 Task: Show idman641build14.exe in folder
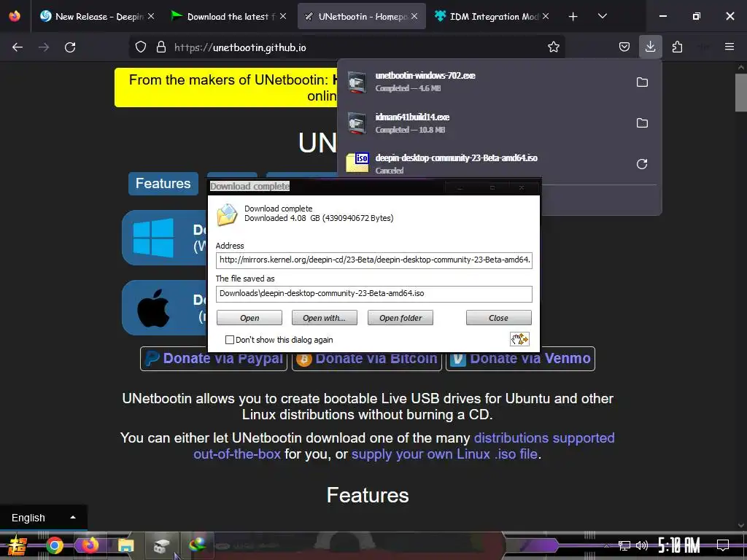click(x=642, y=122)
